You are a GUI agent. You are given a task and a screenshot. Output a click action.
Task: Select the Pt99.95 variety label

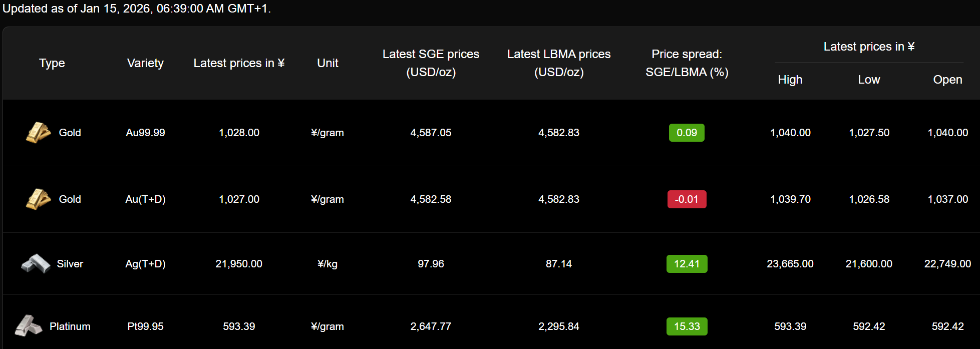(x=145, y=326)
